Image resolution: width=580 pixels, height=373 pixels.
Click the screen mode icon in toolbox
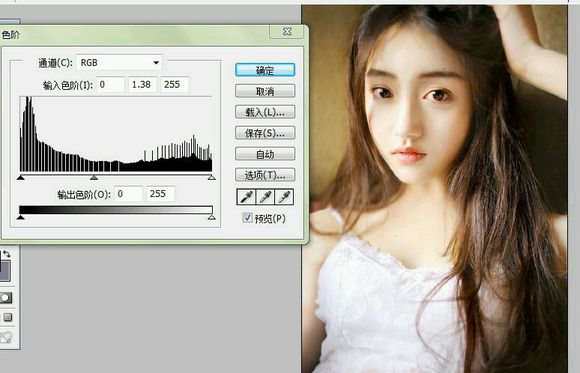7,317
